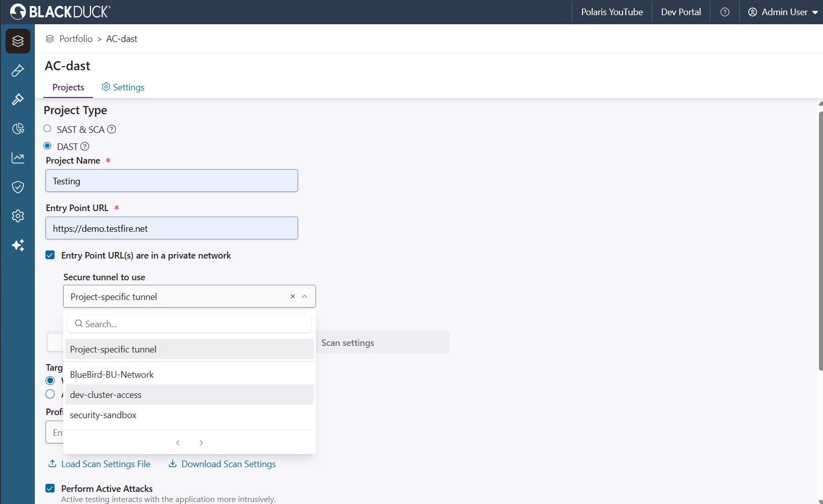Image resolution: width=823 pixels, height=504 pixels.
Task: Click Download Scan Settings
Action: [x=222, y=464]
